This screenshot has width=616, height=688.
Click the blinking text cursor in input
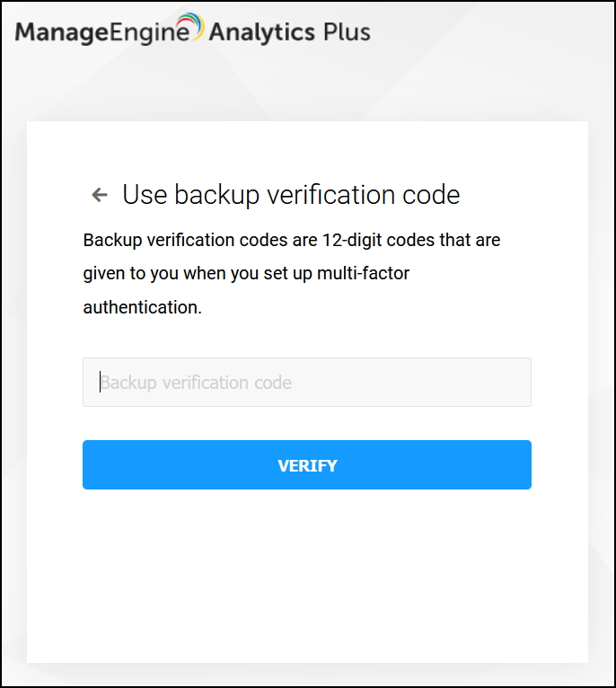click(x=100, y=383)
